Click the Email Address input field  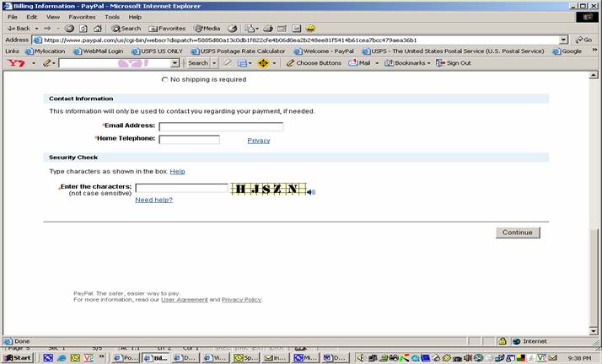point(221,126)
